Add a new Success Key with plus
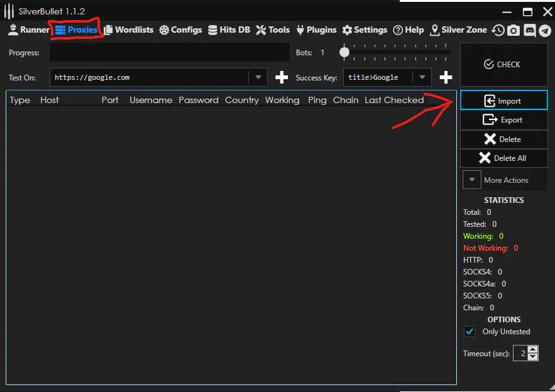The width and height of the screenshot is (555, 392). [446, 77]
